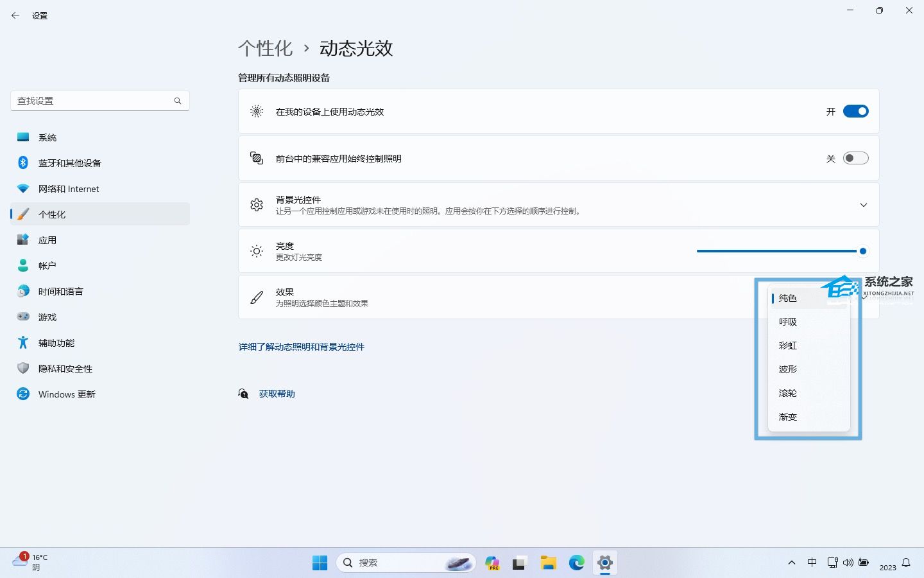Click the Windows 更新 sidebar icon
This screenshot has height=578, width=924.
coord(23,394)
